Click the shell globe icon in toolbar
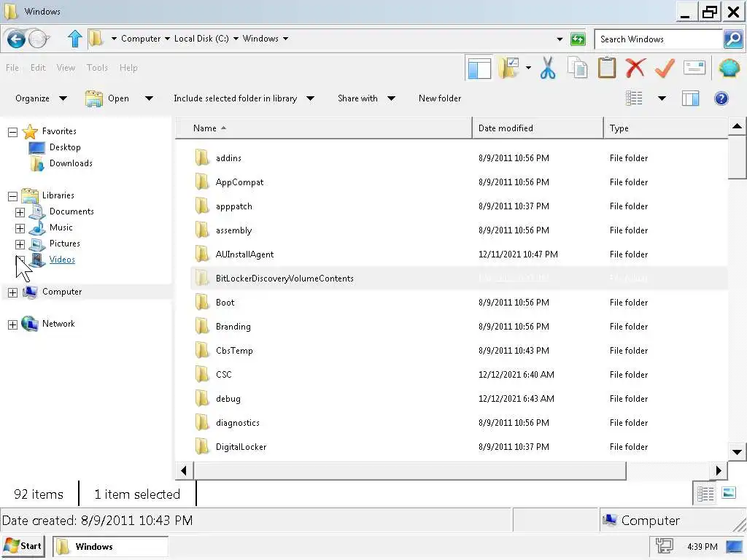 click(x=729, y=68)
